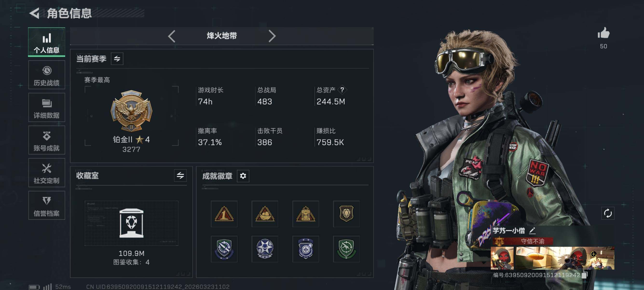This screenshot has width=644, height=290.
Task: Open the 历史战绩 tab
Action: (x=47, y=75)
